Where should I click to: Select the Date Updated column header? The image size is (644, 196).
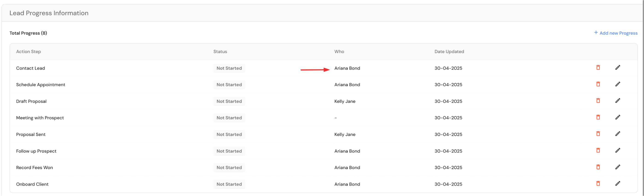click(449, 52)
